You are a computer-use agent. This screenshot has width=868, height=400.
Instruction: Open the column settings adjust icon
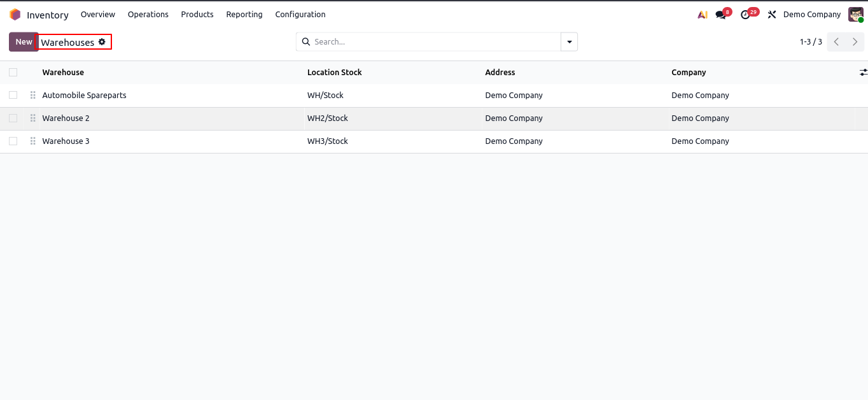(x=863, y=73)
